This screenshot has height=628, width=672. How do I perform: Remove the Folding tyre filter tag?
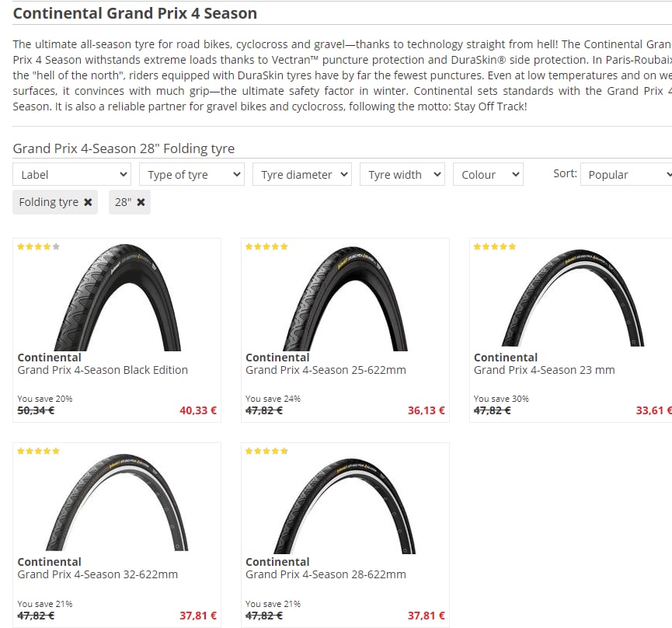(x=88, y=202)
